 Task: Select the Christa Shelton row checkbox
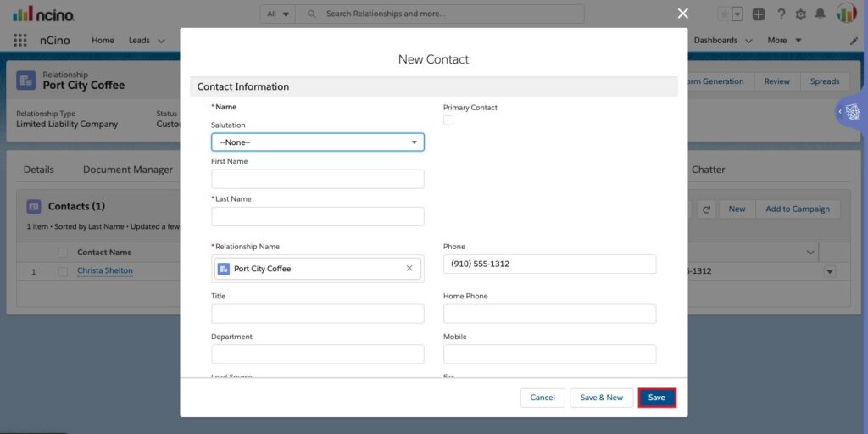63,271
